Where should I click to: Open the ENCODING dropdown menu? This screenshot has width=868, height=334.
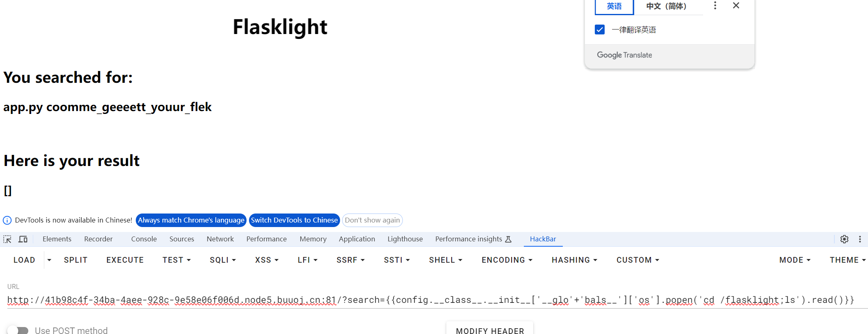tap(507, 260)
